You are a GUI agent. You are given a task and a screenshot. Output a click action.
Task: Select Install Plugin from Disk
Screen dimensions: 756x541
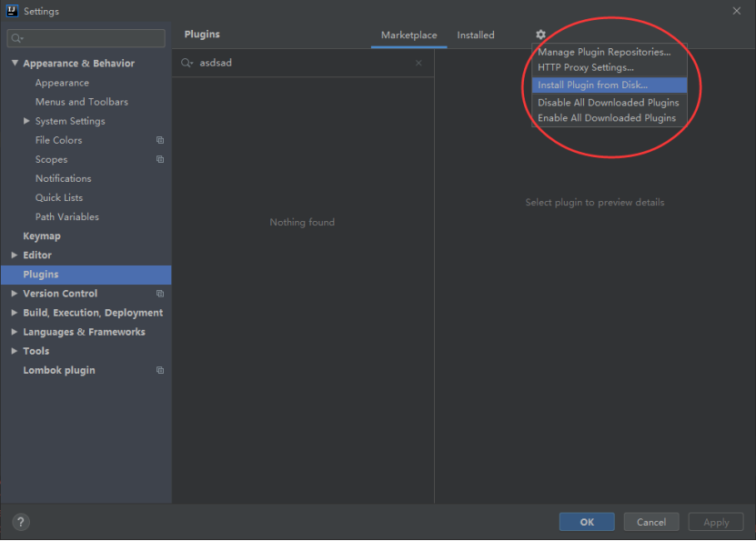click(609, 85)
